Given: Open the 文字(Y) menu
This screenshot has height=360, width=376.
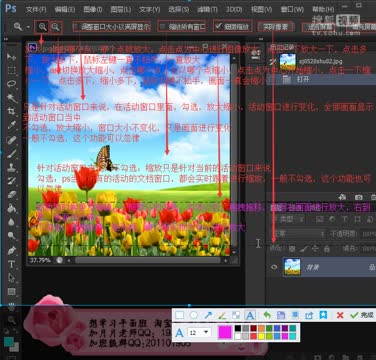Looking at the screenshot, I should click(x=150, y=9).
